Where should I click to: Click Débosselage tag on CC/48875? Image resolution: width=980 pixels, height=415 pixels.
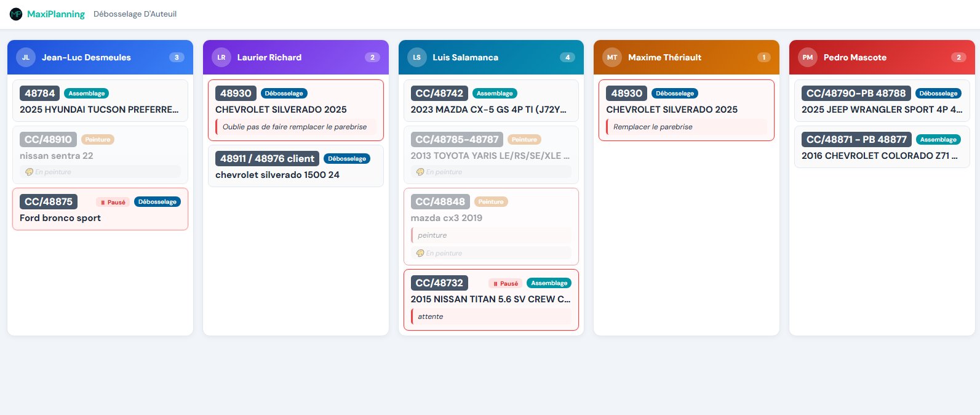click(x=157, y=202)
